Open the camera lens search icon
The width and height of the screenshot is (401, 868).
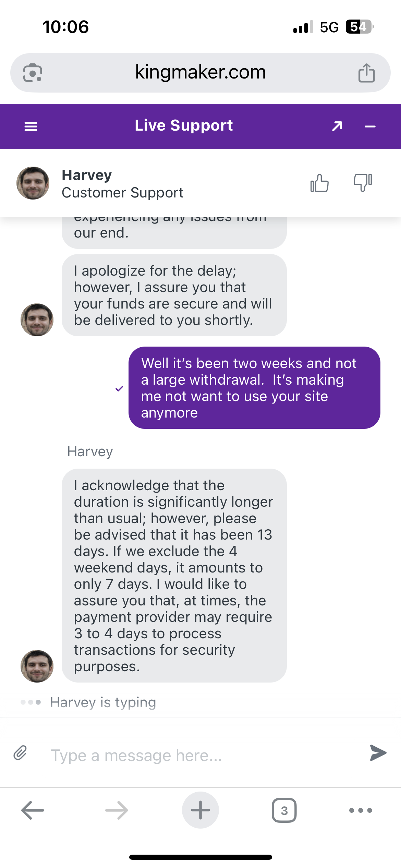(x=33, y=73)
